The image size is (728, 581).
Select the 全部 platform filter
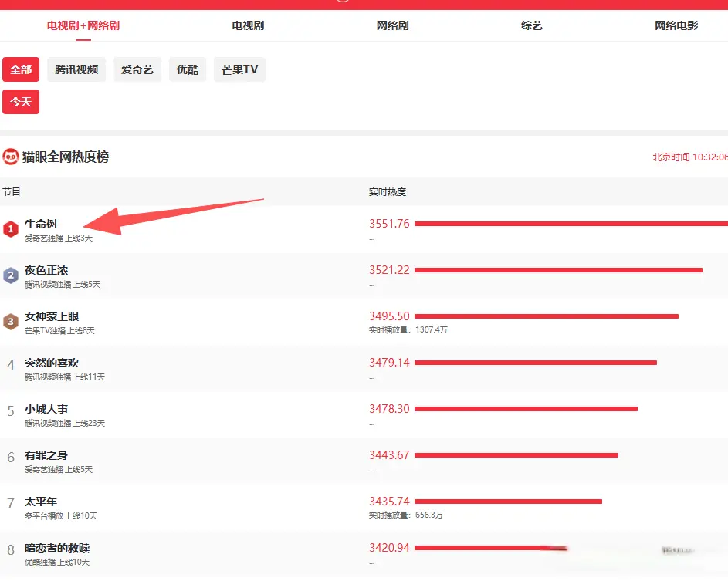click(21, 69)
